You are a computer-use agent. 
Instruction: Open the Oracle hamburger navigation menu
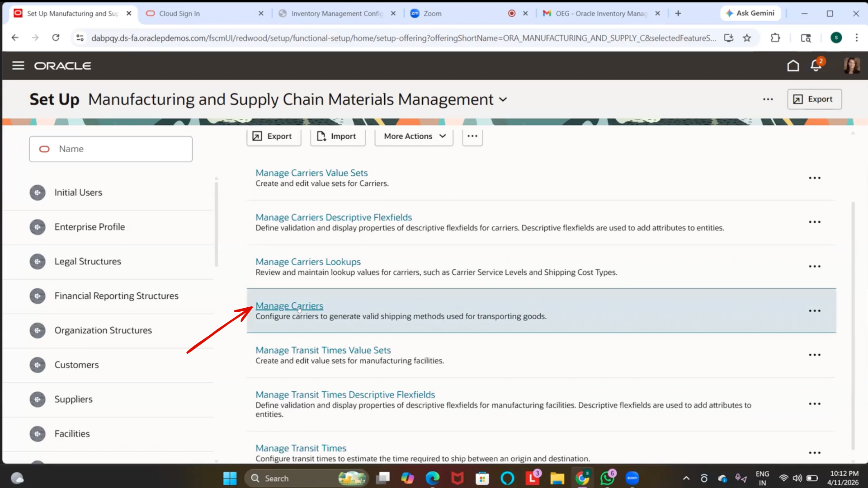click(x=18, y=66)
